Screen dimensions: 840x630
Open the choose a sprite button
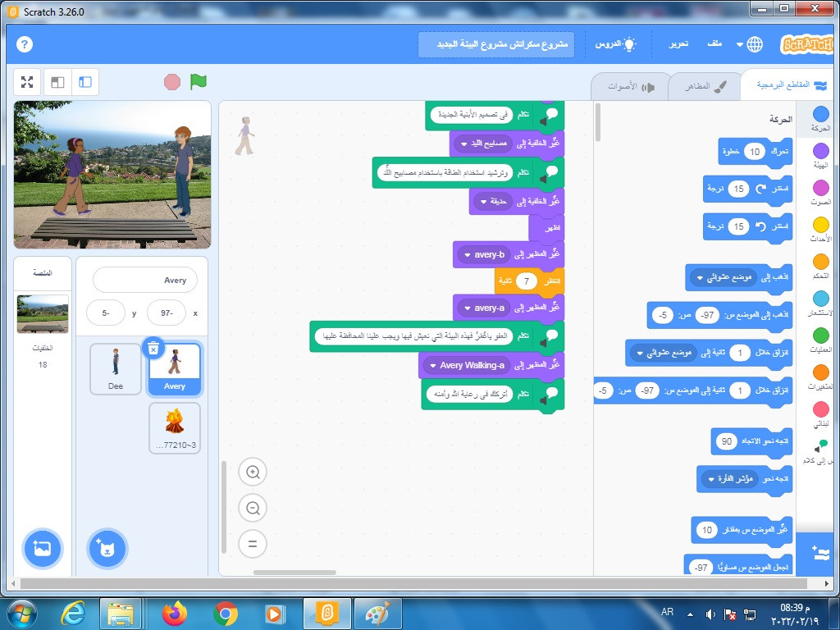tap(107, 548)
